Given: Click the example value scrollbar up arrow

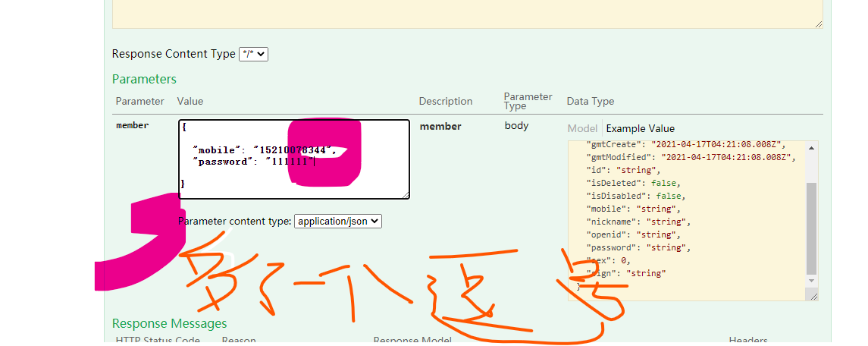Looking at the screenshot, I should pyautogui.click(x=811, y=148).
